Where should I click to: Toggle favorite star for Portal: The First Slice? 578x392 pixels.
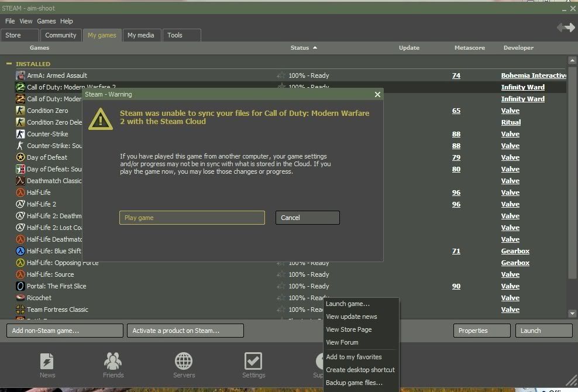[281, 286]
